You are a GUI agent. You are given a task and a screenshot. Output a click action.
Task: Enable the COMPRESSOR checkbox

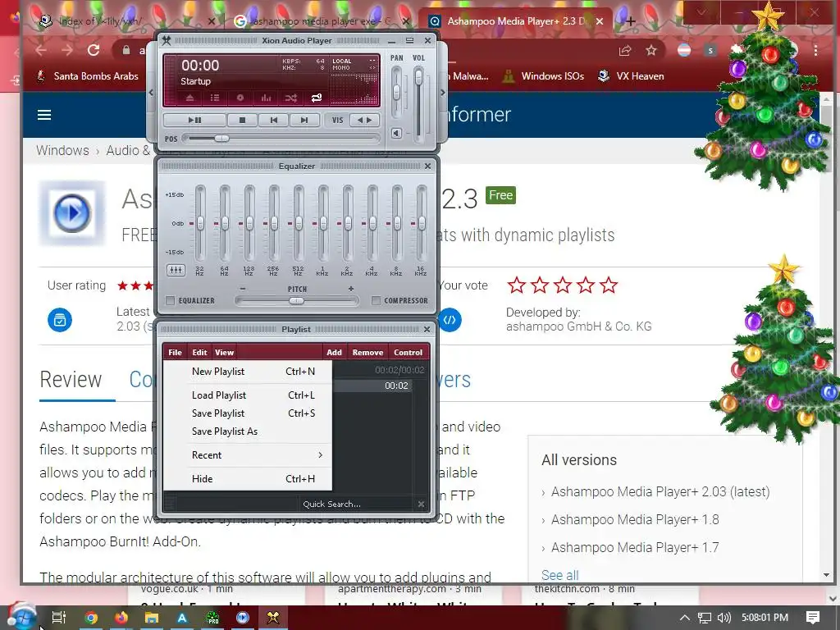pos(376,300)
